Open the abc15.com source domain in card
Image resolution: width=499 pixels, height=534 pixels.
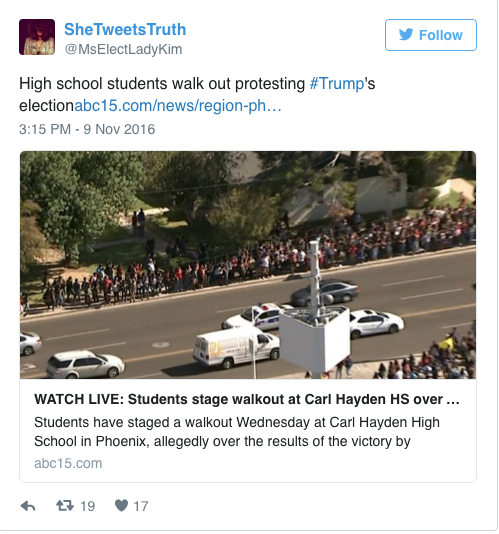click(68, 464)
